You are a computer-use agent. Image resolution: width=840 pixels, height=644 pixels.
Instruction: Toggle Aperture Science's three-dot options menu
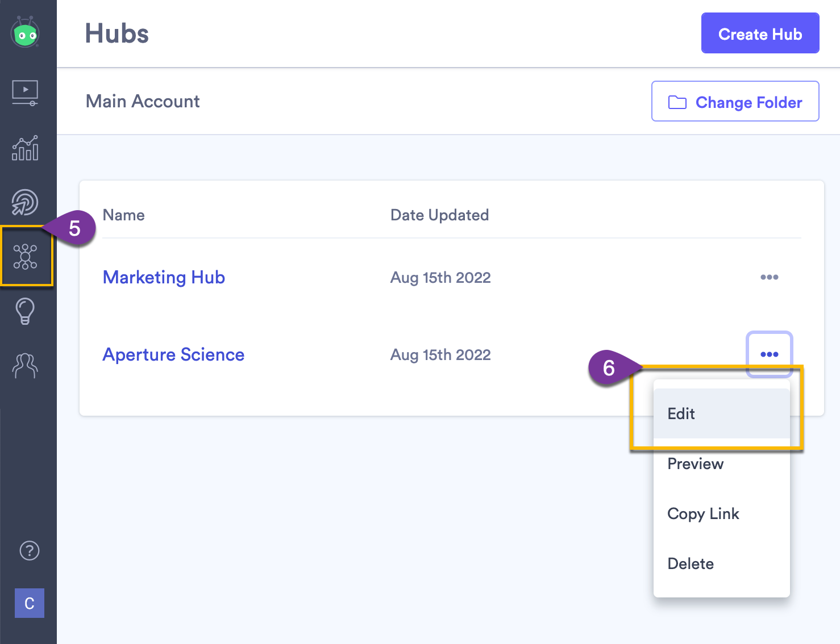[x=769, y=354]
